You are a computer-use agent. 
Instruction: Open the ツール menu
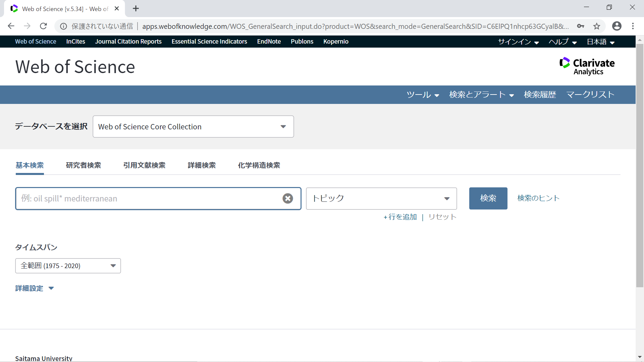click(423, 95)
